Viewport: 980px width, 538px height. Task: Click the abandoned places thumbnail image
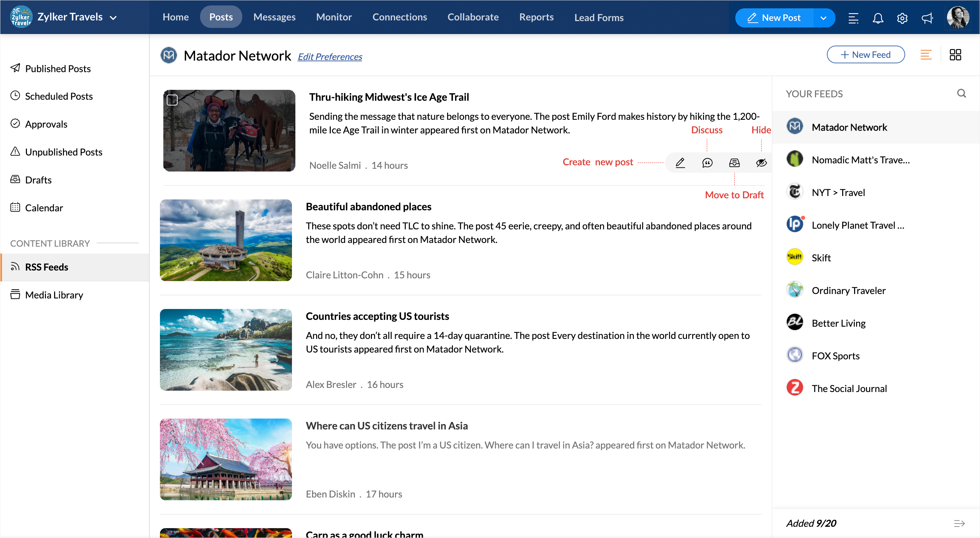[226, 240]
